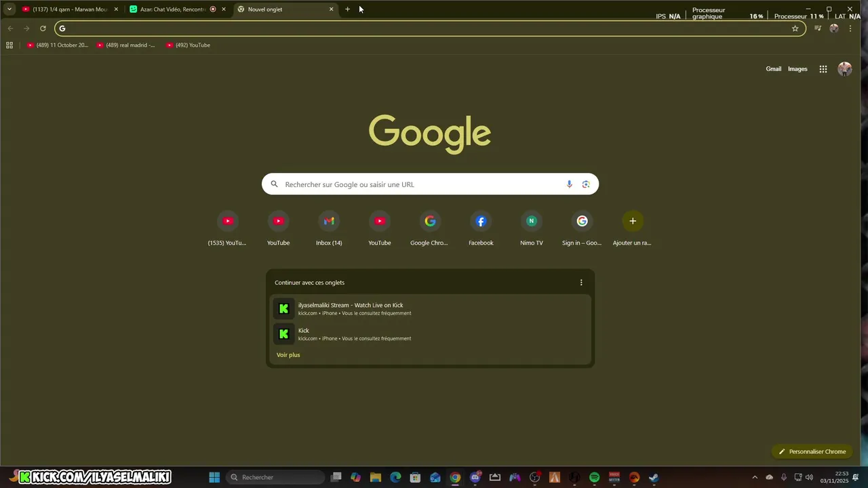Bookmark this page with star icon
Image resolution: width=868 pixels, height=488 pixels.
point(795,28)
